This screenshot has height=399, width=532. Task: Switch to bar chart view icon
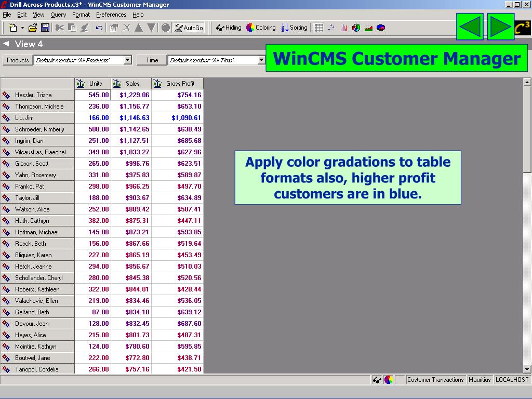pyautogui.click(x=344, y=28)
